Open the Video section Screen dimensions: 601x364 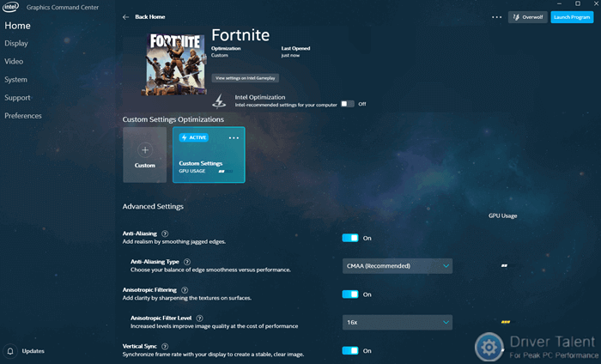pos(14,61)
